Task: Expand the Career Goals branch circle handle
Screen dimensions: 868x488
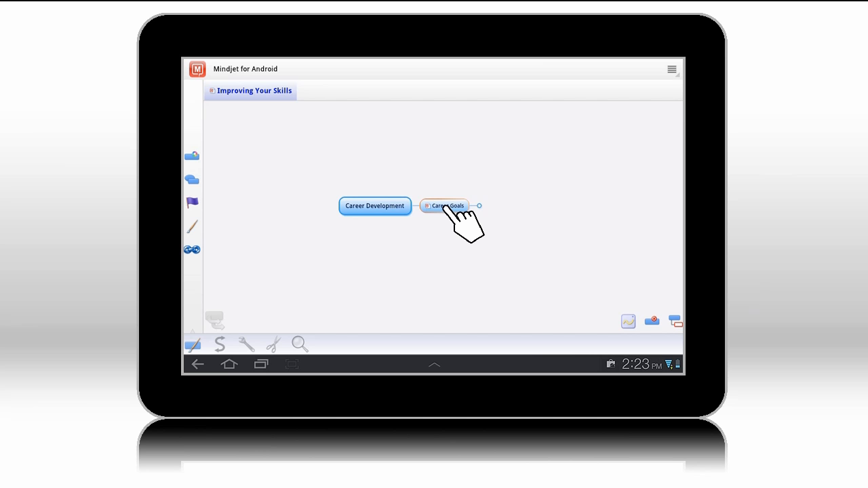Action: pos(479,206)
